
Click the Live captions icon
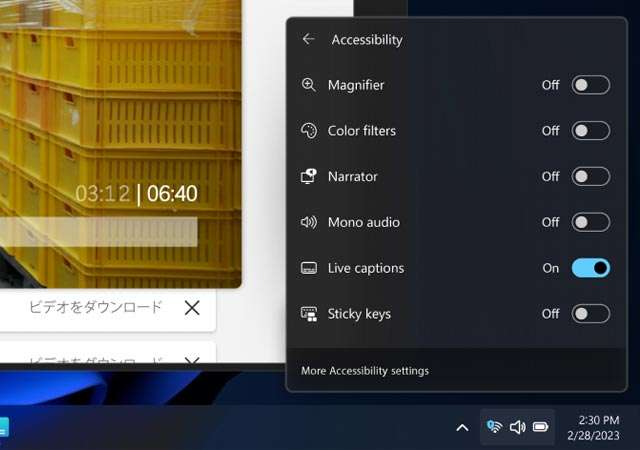[309, 268]
